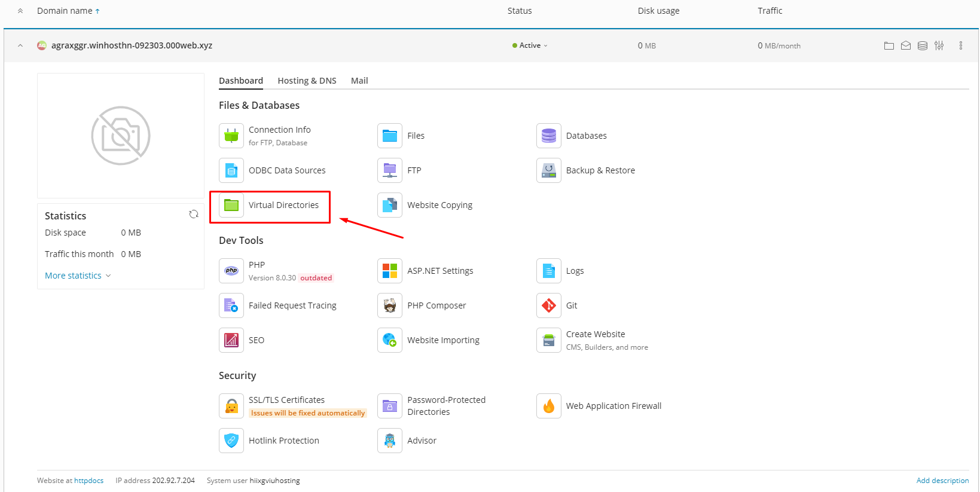This screenshot has height=492, width=980.
Task: Collapse the domain row with its chevron
Action: pyautogui.click(x=20, y=45)
